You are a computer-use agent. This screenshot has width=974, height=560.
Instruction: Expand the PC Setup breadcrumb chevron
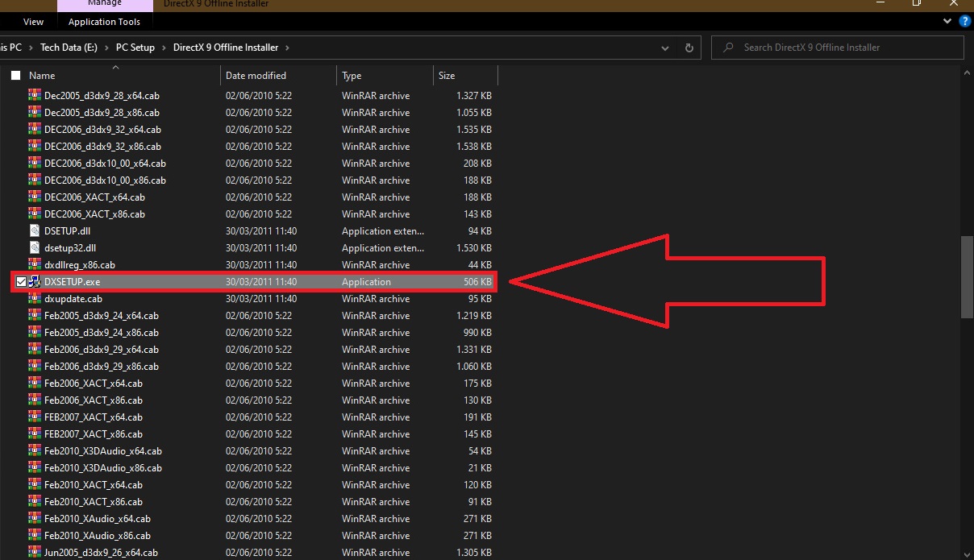tap(164, 48)
